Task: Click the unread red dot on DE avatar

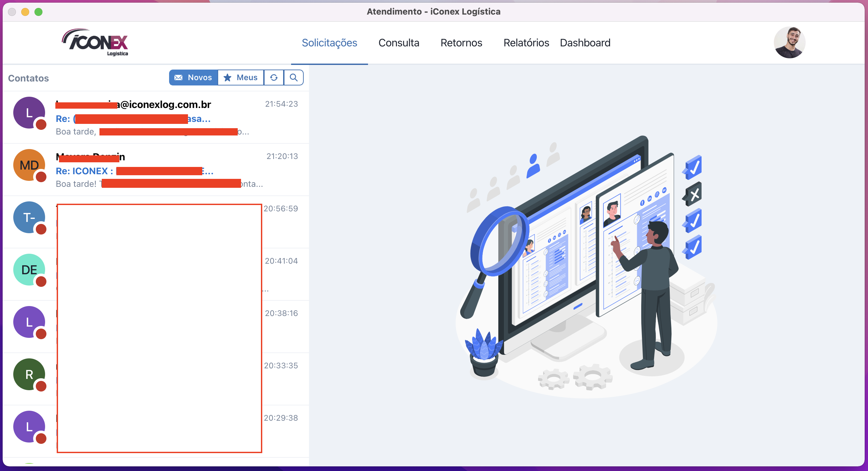Action: [41, 282]
